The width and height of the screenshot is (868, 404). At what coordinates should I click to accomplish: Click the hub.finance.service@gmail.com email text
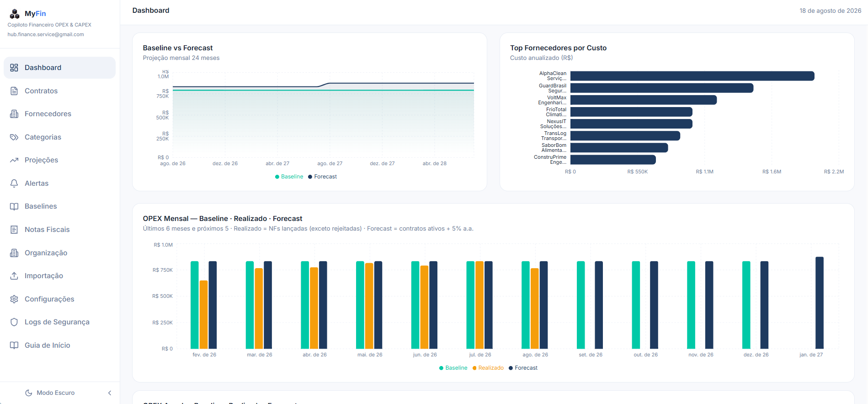pos(46,34)
